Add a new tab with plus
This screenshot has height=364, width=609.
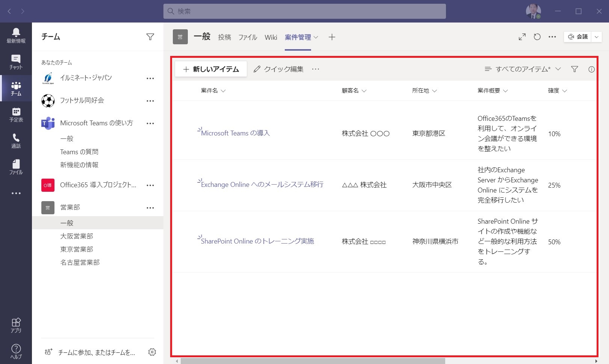pyautogui.click(x=332, y=37)
